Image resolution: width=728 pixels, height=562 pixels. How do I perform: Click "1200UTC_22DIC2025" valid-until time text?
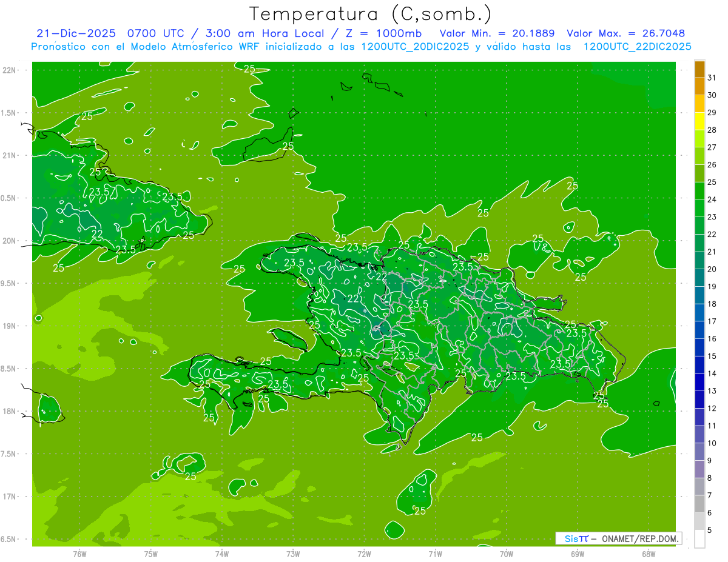(637, 47)
